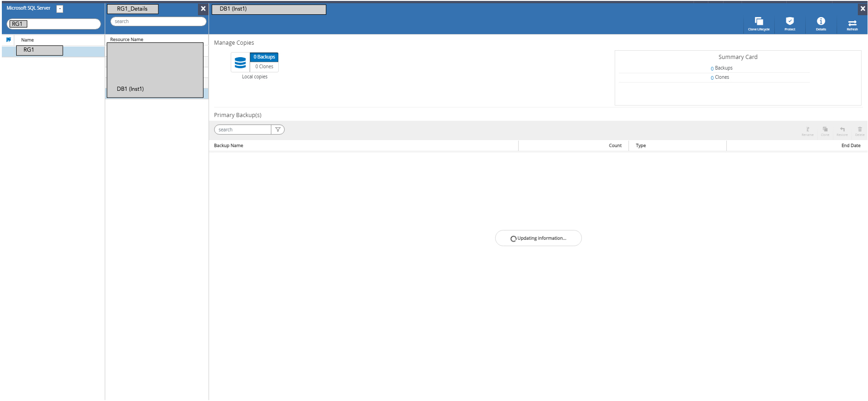Select the 0 Backups tab

(264, 57)
